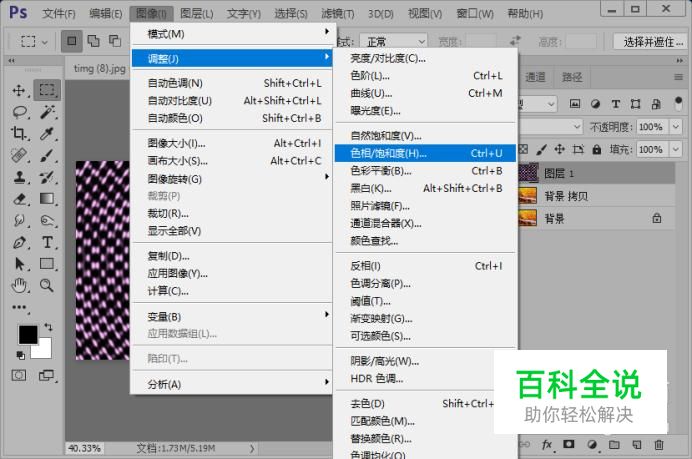692x459 pixels.
Task: Select the Eyedropper tool
Action: click(x=47, y=133)
